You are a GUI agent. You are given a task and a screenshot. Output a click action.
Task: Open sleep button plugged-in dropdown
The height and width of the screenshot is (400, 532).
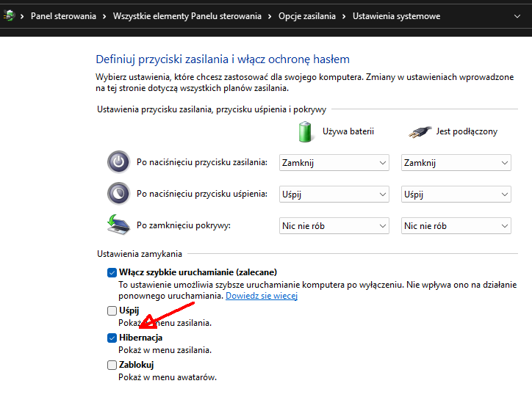coord(456,194)
